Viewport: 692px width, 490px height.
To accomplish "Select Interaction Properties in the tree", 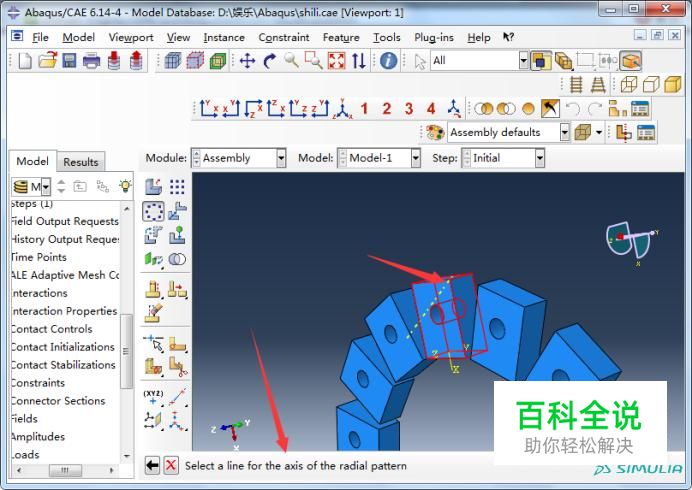I will [x=64, y=311].
